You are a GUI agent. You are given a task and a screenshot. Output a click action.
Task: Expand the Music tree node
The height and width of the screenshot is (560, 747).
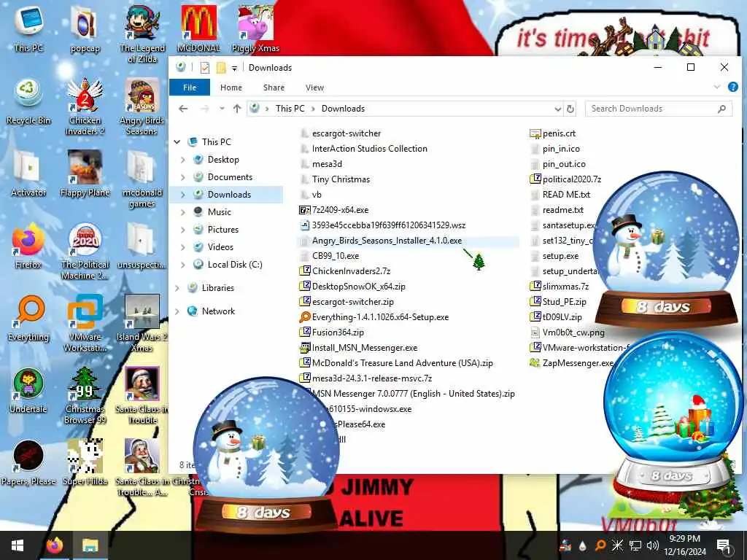[x=183, y=212]
